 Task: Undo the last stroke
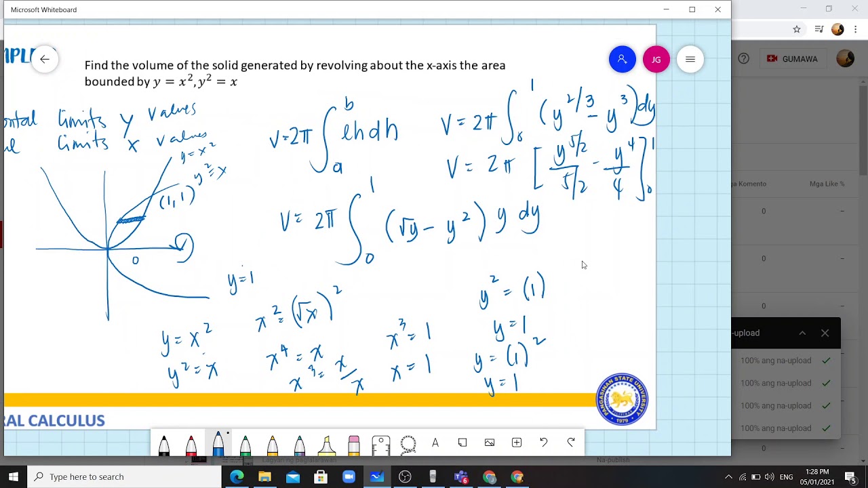point(544,443)
